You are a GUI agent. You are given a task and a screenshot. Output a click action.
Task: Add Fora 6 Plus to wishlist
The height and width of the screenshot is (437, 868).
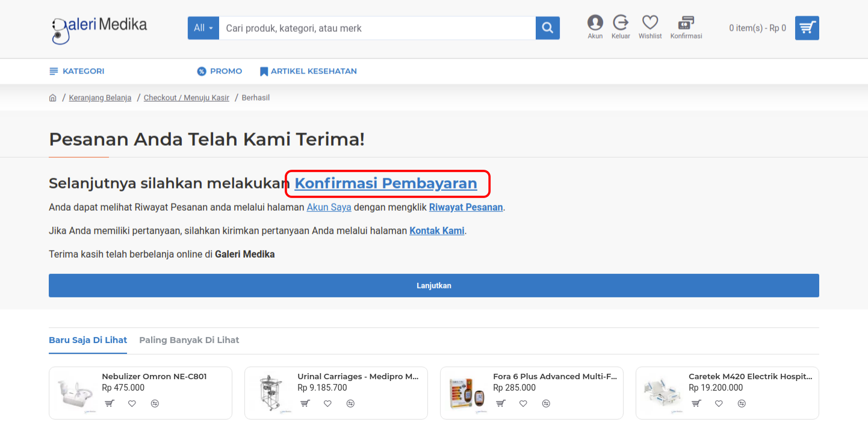pyautogui.click(x=523, y=403)
